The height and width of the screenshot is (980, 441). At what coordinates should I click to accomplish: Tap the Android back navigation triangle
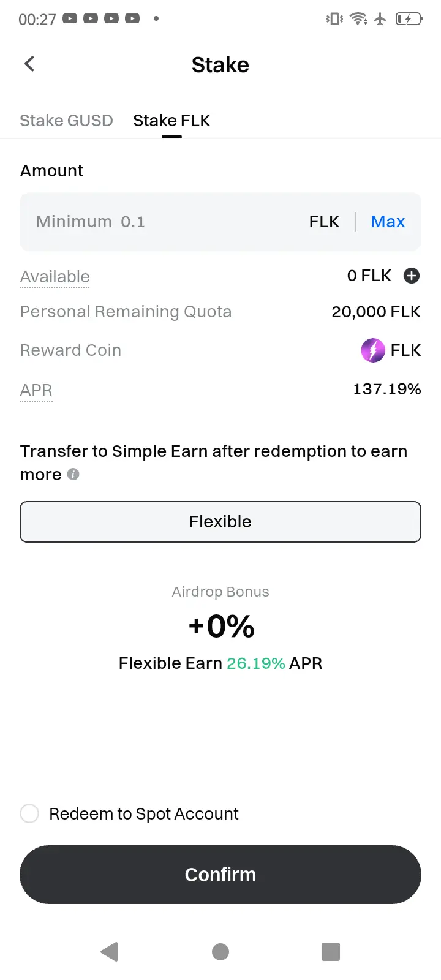(109, 952)
